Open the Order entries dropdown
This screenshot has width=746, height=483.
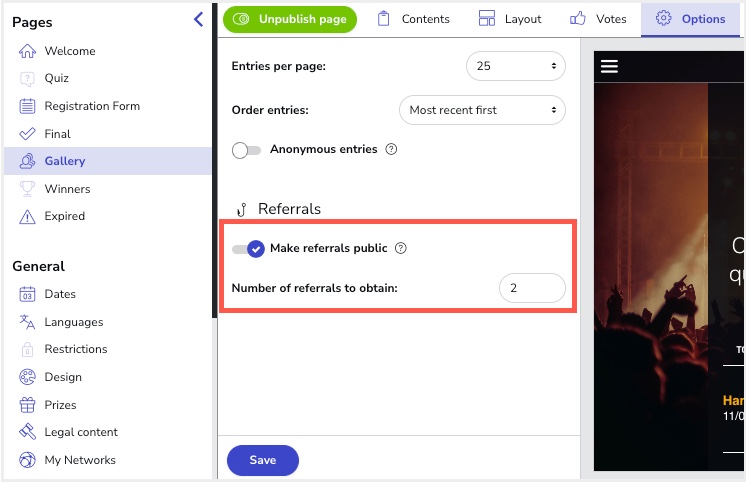tap(481, 110)
